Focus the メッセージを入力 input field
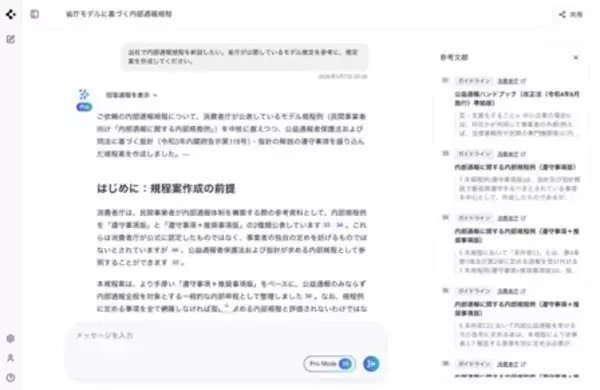 226,336
